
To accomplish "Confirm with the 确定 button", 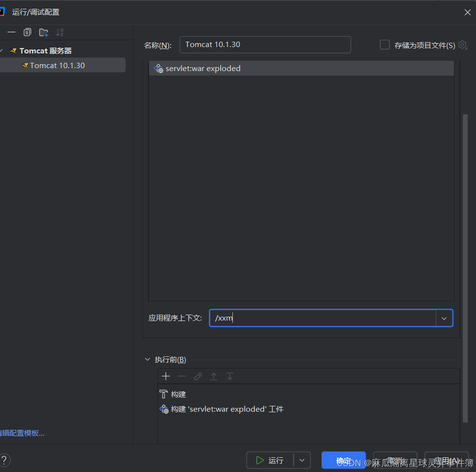I will pyautogui.click(x=344, y=460).
